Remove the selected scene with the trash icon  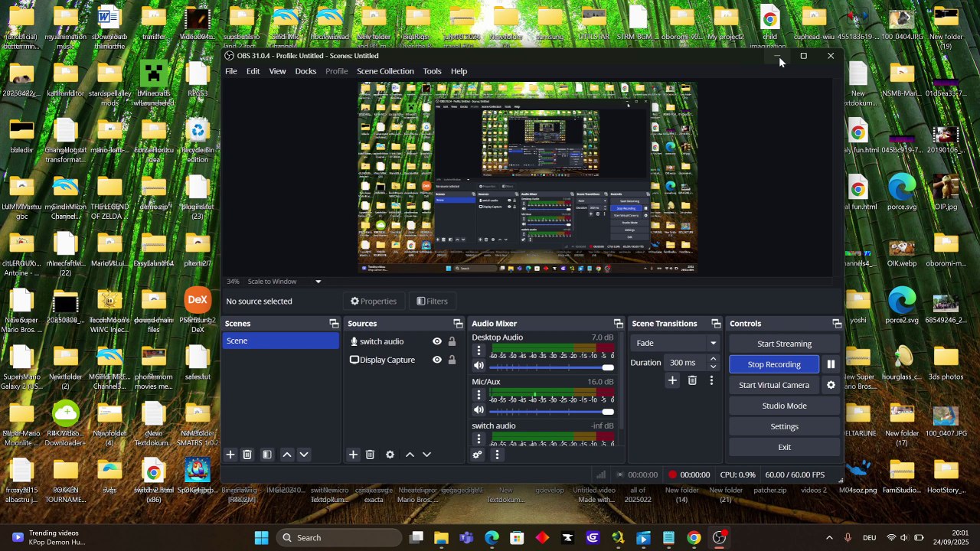(247, 455)
